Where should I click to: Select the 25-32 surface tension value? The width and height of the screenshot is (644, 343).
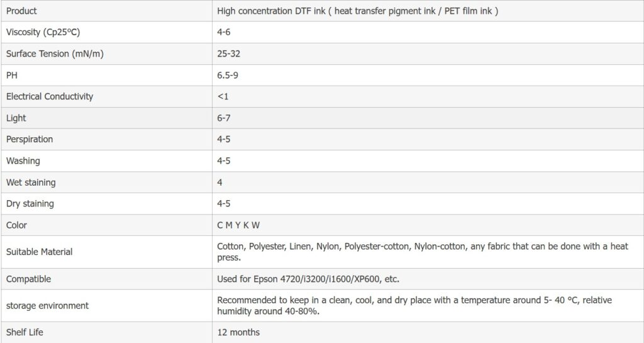pos(228,54)
